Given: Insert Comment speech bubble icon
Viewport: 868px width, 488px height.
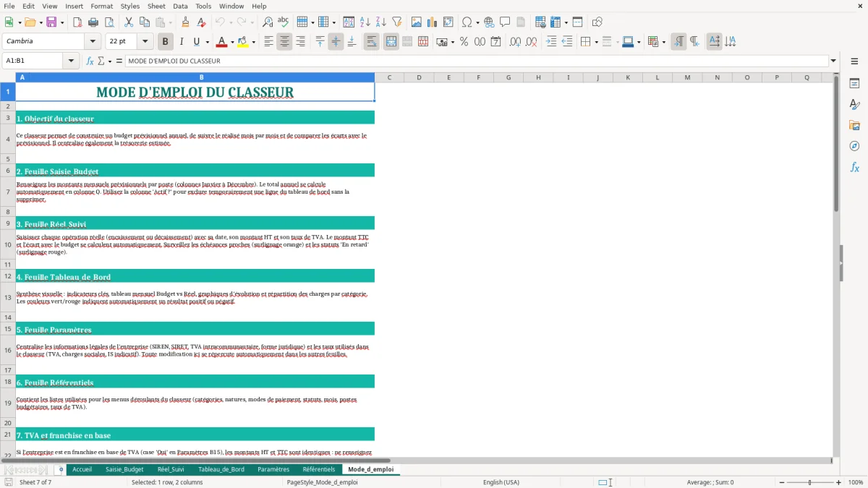Looking at the screenshot, I should 505,22.
